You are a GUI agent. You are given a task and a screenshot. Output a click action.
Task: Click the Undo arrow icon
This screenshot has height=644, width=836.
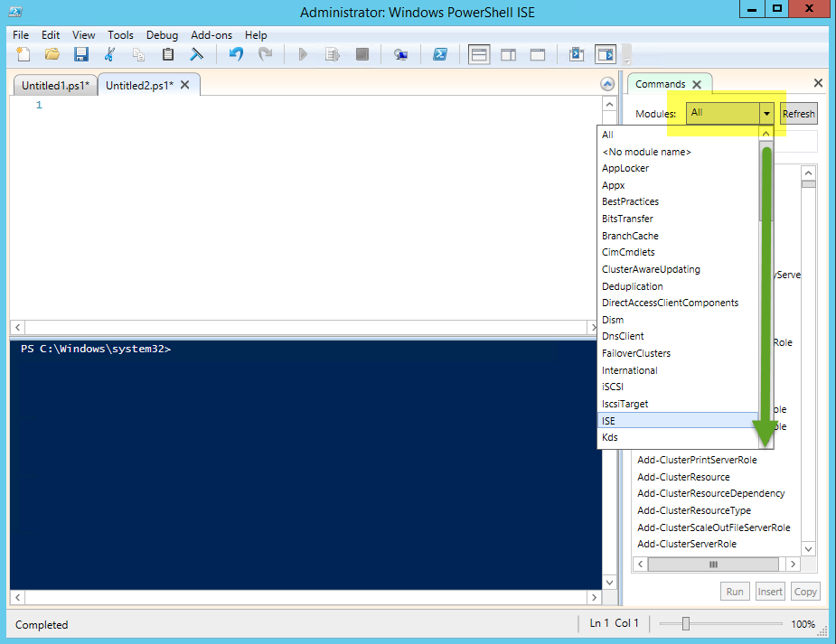coord(236,55)
